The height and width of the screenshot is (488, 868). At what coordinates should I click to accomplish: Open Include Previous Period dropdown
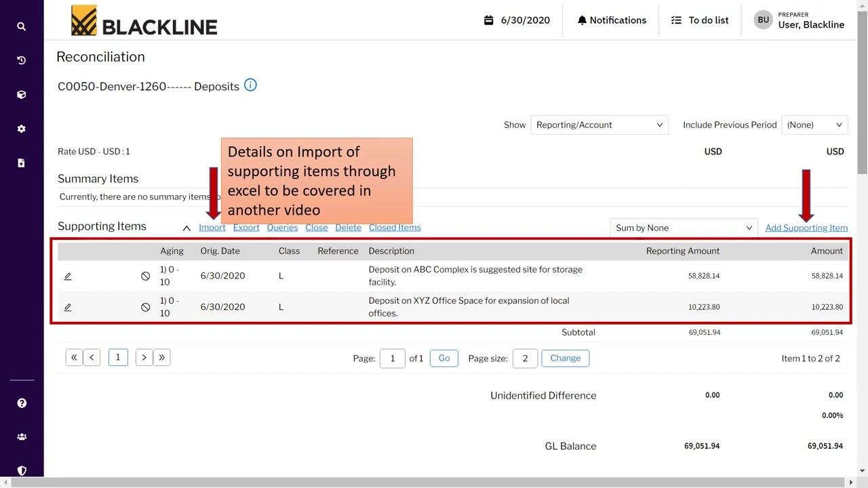[x=814, y=125]
